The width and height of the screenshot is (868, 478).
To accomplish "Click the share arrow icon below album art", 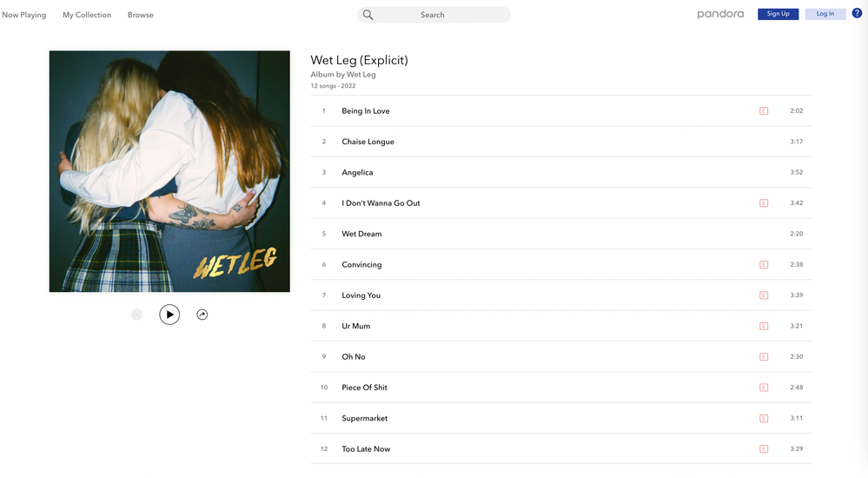I will pyautogui.click(x=202, y=315).
